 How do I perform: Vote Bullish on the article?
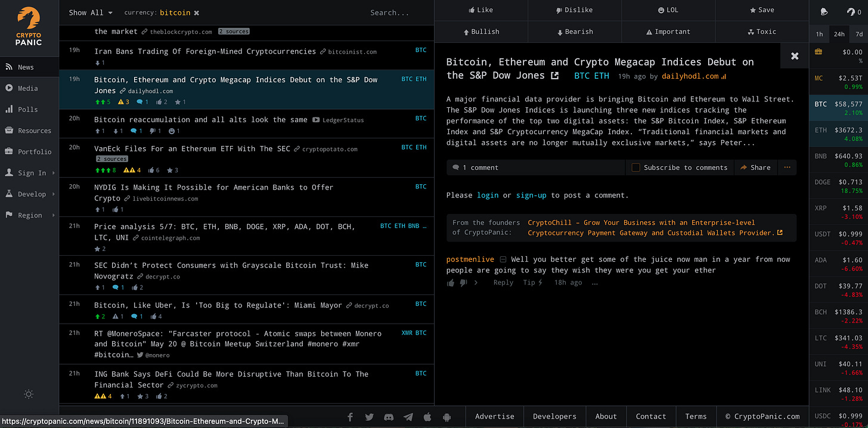pos(481,32)
